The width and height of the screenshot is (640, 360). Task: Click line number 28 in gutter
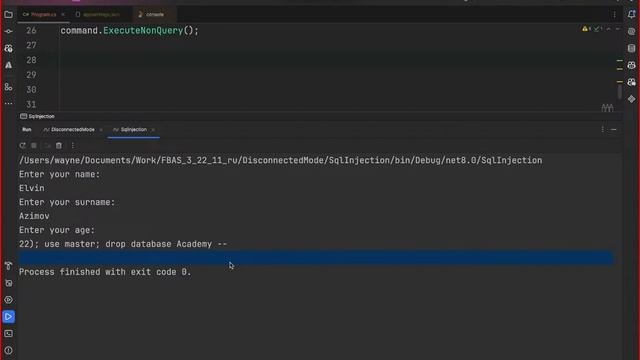pyautogui.click(x=31, y=60)
